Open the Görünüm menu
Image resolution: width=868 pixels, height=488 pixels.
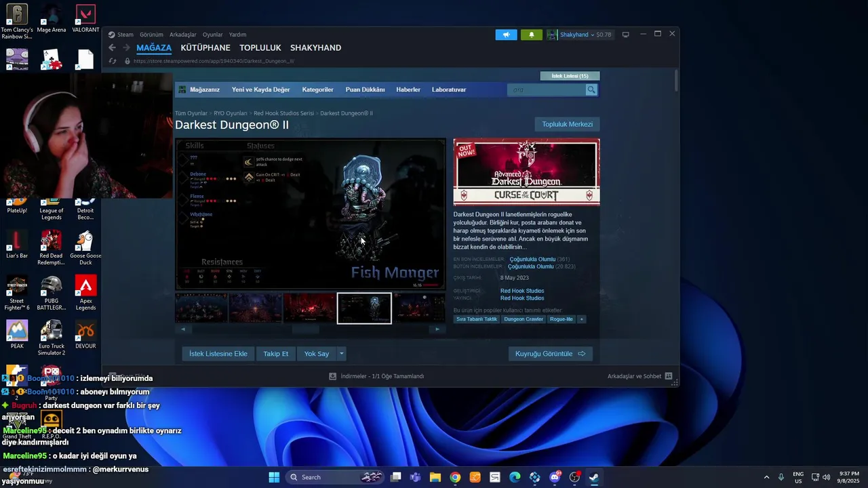pyautogui.click(x=151, y=35)
